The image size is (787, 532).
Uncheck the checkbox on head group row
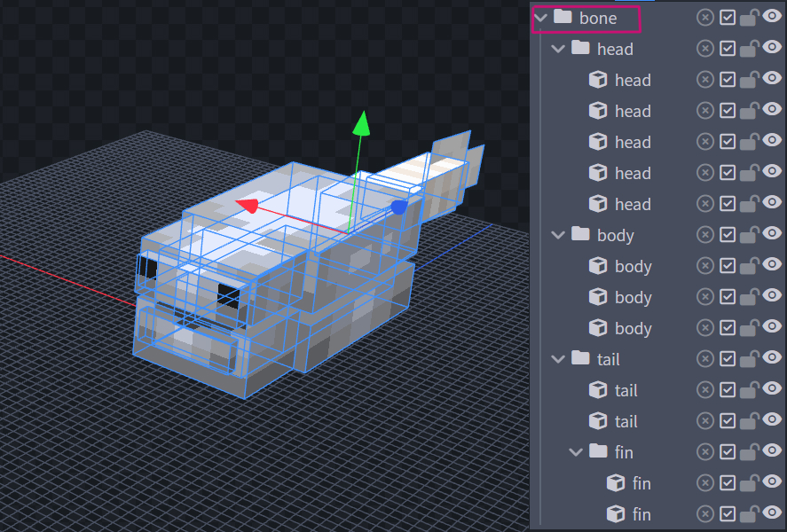click(x=728, y=49)
